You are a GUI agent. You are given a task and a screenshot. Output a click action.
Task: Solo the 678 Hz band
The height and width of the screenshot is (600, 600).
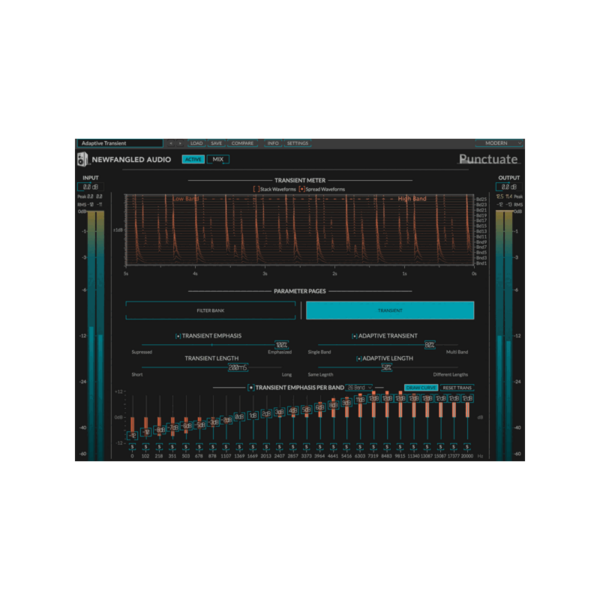tap(199, 447)
